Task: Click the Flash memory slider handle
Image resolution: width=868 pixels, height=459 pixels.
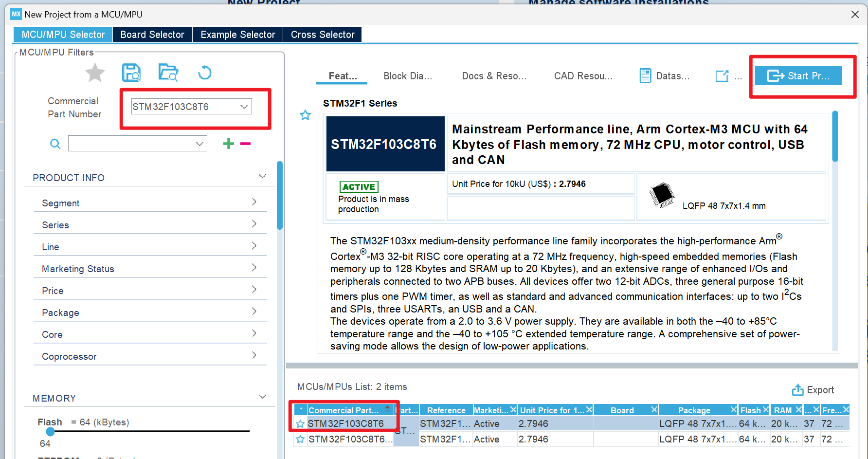Action: tap(50, 432)
